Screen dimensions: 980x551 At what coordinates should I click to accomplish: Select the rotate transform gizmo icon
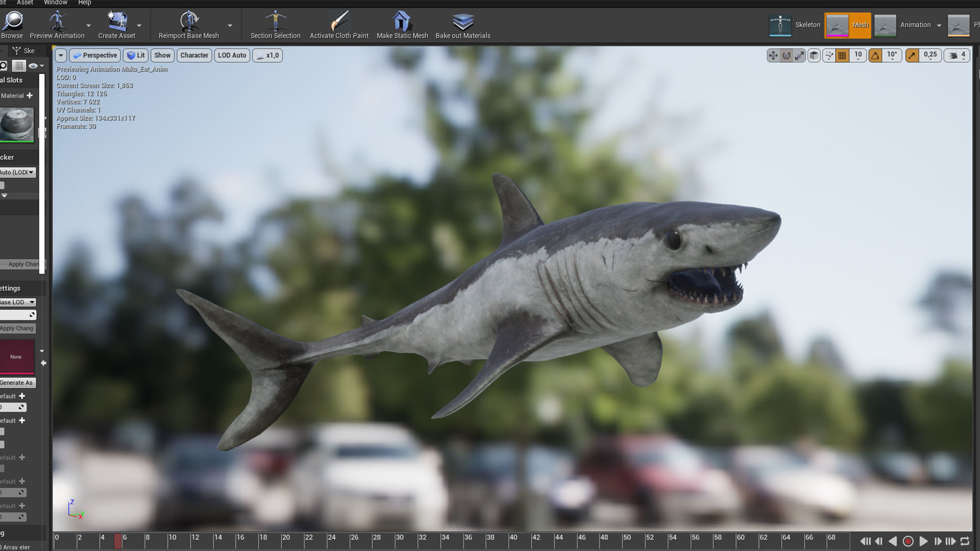click(x=787, y=56)
